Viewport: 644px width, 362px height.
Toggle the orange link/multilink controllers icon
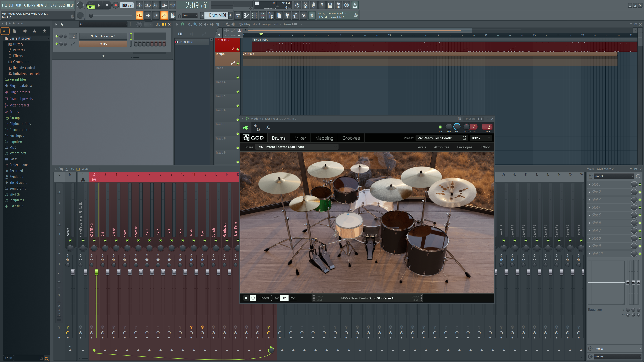pos(164,15)
